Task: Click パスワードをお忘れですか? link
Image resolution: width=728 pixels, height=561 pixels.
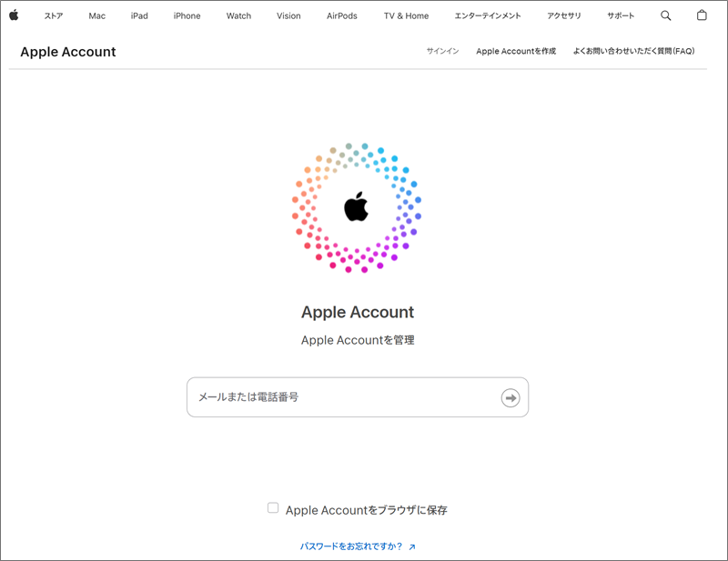Action: [351, 546]
